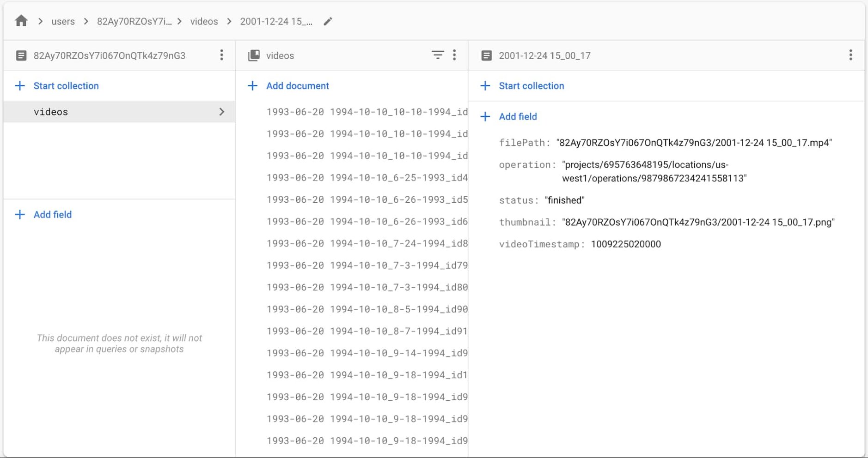Open the three-dot menu of the videos collection

tap(454, 55)
